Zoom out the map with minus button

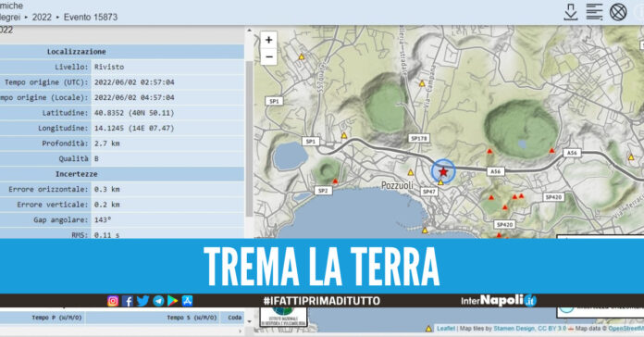coord(268,56)
